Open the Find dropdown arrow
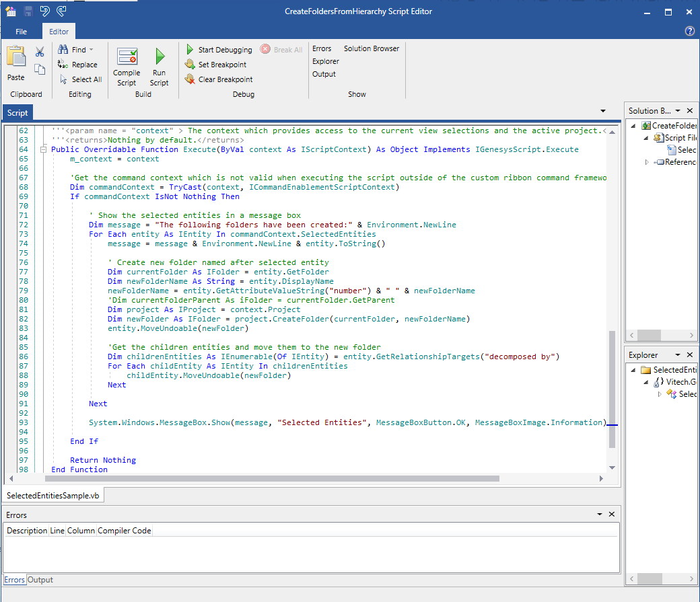The width and height of the screenshot is (700, 602). click(92, 49)
